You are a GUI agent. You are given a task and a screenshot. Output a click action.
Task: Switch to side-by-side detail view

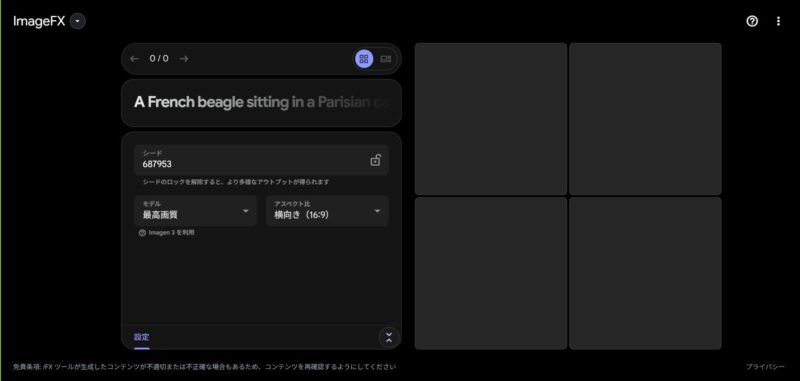(386, 59)
